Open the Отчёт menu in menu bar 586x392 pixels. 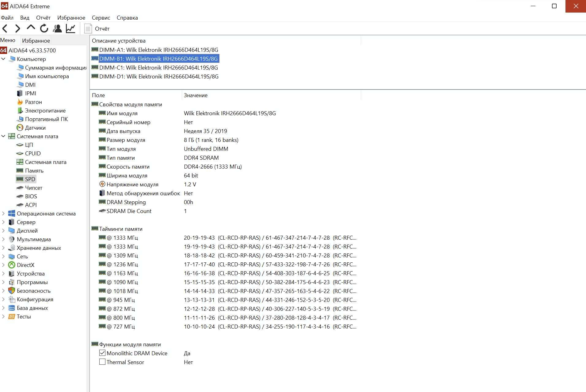(43, 18)
